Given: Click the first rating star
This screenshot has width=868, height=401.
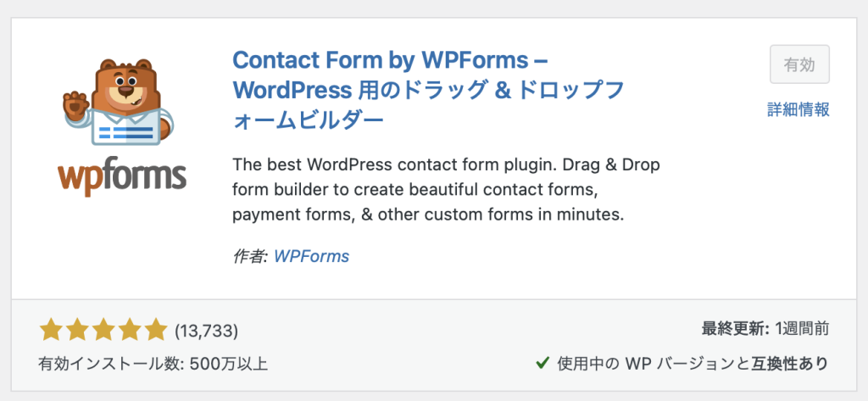Looking at the screenshot, I should coord(52,330).
